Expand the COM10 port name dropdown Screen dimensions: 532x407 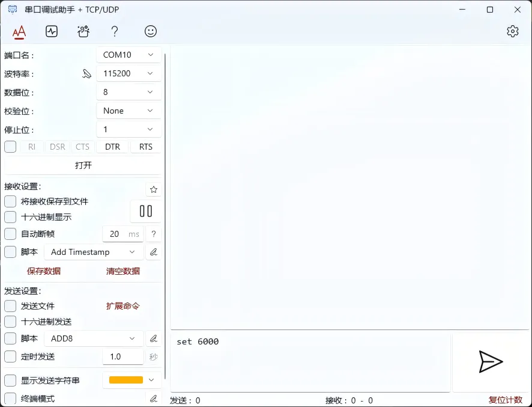(x=128, y=55)
